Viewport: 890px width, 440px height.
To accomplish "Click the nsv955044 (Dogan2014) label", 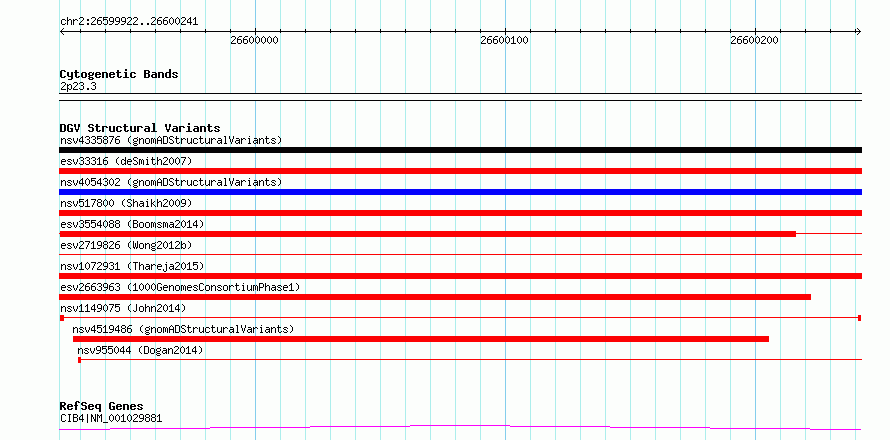I will pyautogui.click(x=140, y=350).
